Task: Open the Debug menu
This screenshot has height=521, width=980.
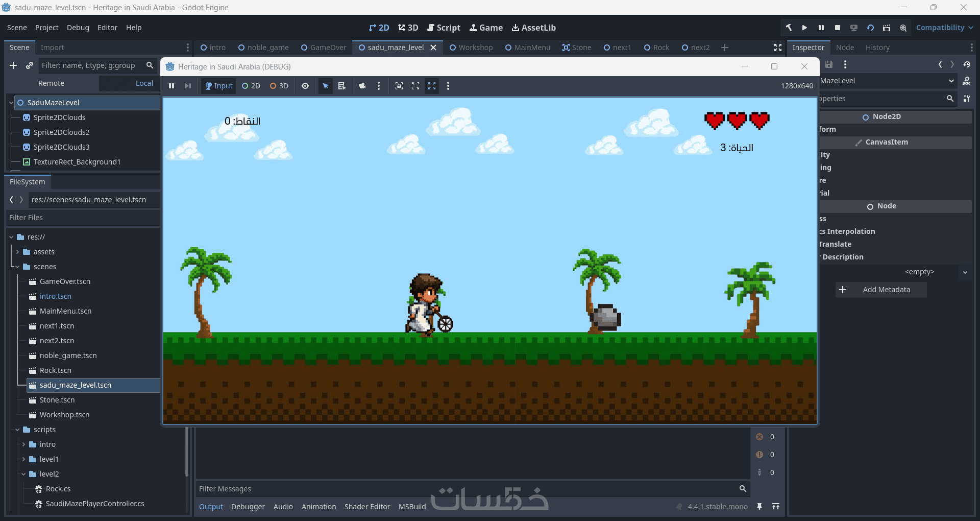Action: pos(78,28)
